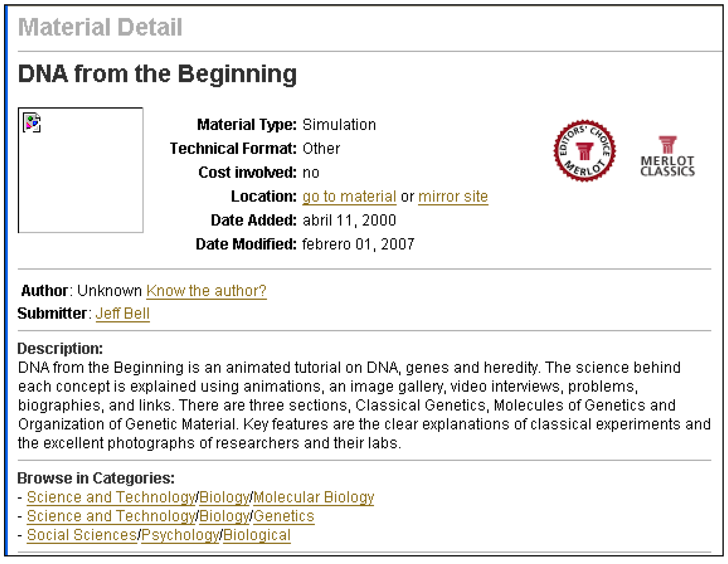Screen dimensions: 728x564
Task: Open second 'Science and Technology' category link
Action: pos(111,516)
